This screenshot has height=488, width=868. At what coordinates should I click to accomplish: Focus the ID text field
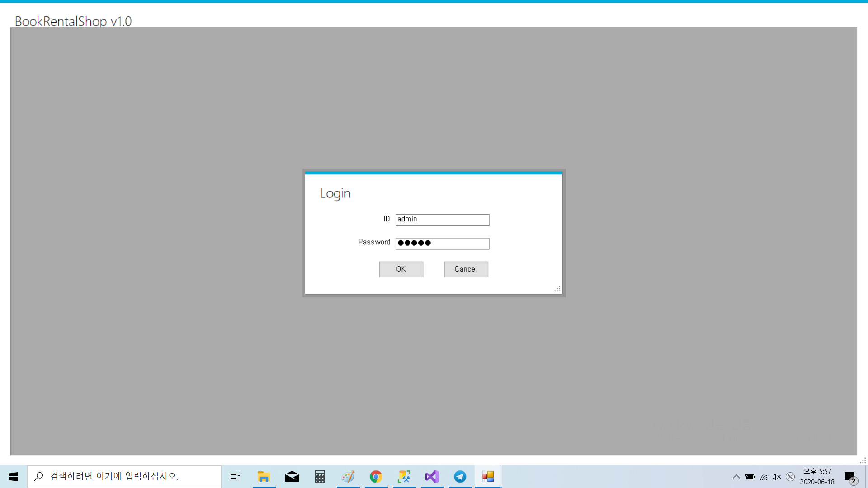tap(442, 220)
